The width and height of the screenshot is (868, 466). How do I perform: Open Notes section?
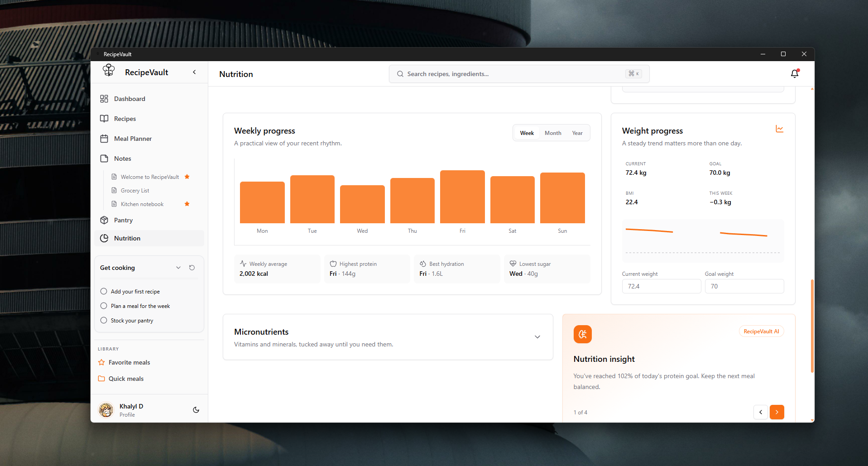[x=149, y=159]
